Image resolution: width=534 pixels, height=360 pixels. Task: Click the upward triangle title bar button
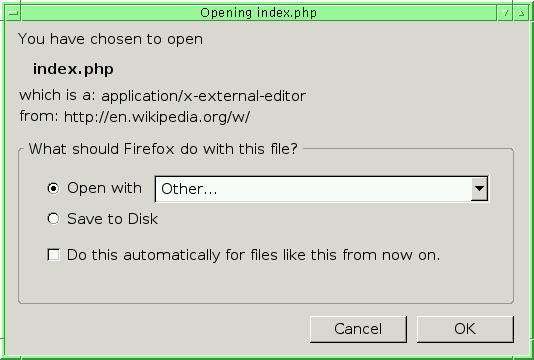[x=521, y=13]
